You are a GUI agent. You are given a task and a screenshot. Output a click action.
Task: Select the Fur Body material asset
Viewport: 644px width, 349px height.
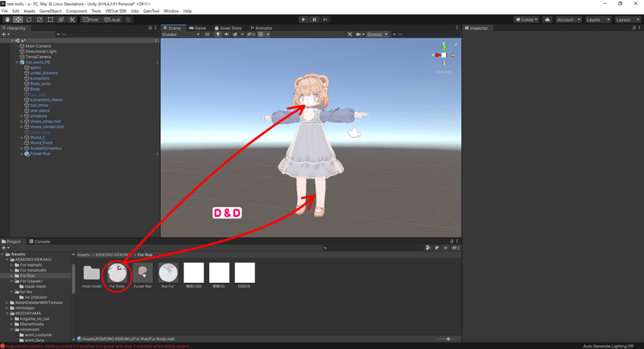tap(117, 276)
